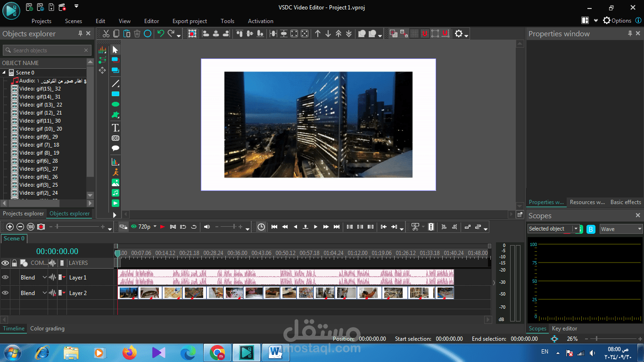
Task: Select the Subtitle CC tool
Action: pos(116,138)
